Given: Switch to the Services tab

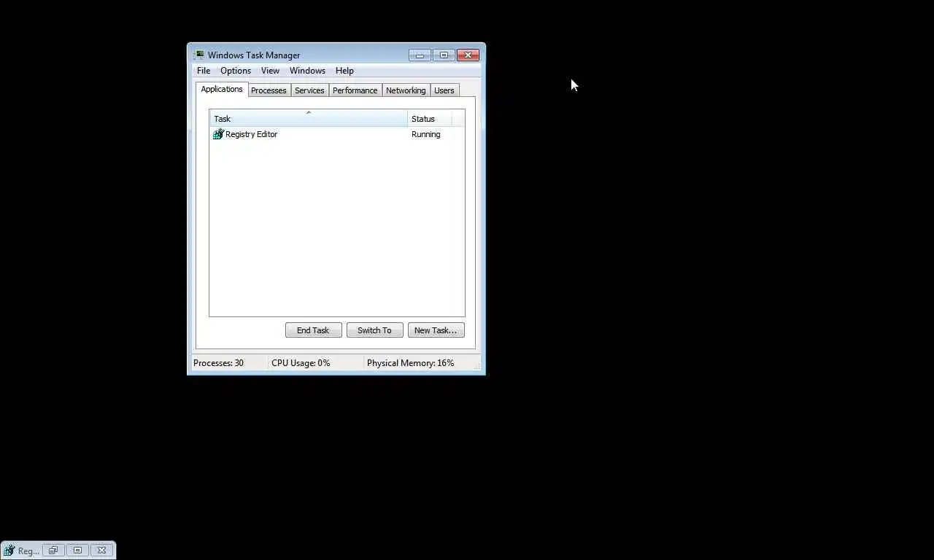Looking at the screenshot, I should click(x=309, y=90).
